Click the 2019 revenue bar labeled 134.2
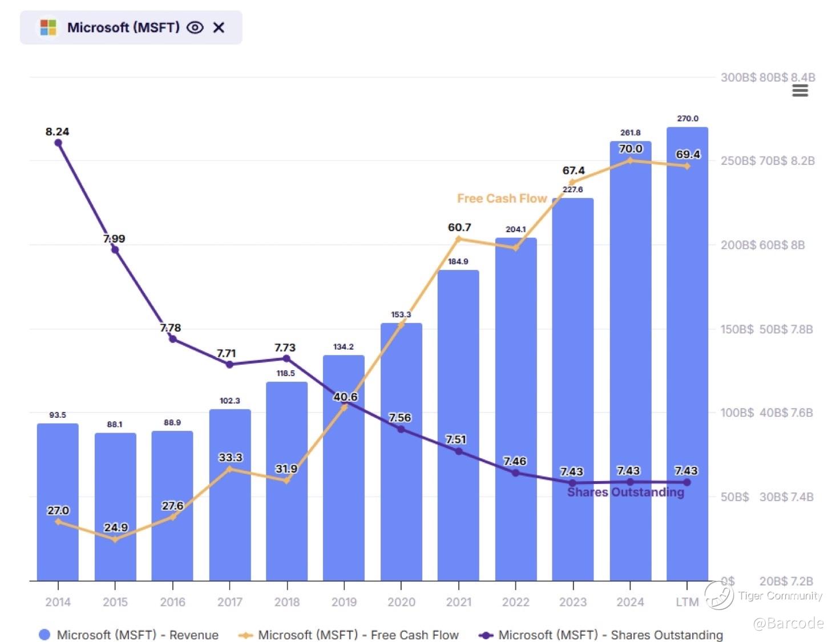The height and width of the screenshot is (642, 840). click(344, 468)
